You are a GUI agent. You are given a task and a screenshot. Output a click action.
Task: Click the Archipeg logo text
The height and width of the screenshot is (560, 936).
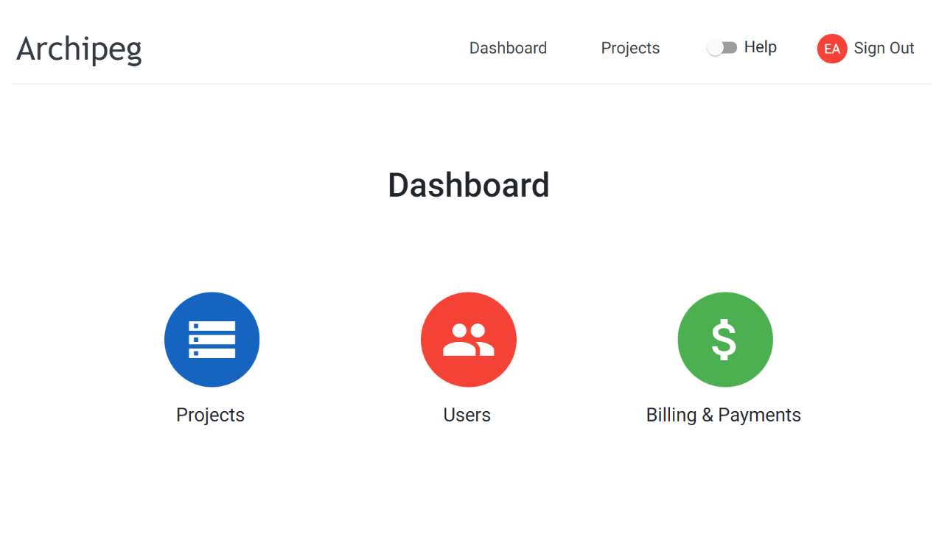pyautogui.click(x=79, y=49)
